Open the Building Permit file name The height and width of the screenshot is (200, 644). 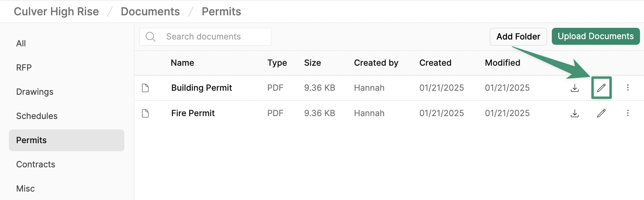tap(202, 88)
